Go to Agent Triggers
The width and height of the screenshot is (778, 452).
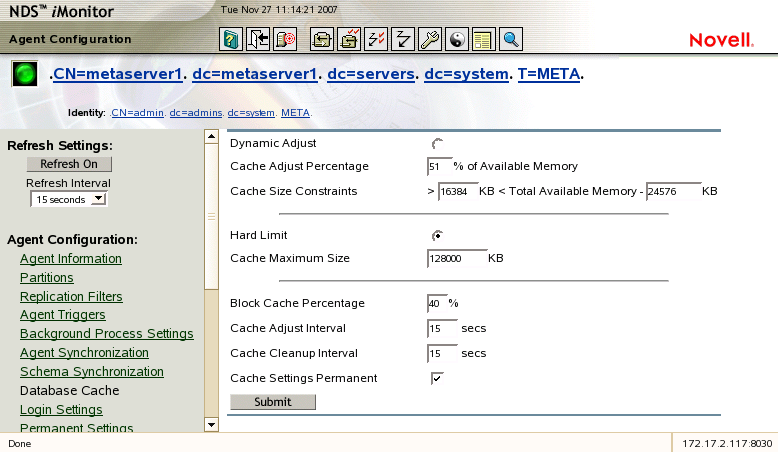coord(63,315)
